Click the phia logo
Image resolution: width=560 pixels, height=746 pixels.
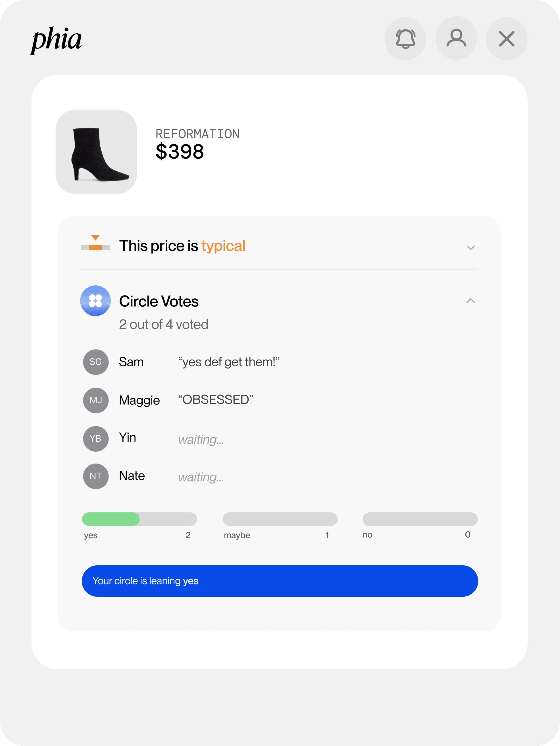(x=56, y=40)
